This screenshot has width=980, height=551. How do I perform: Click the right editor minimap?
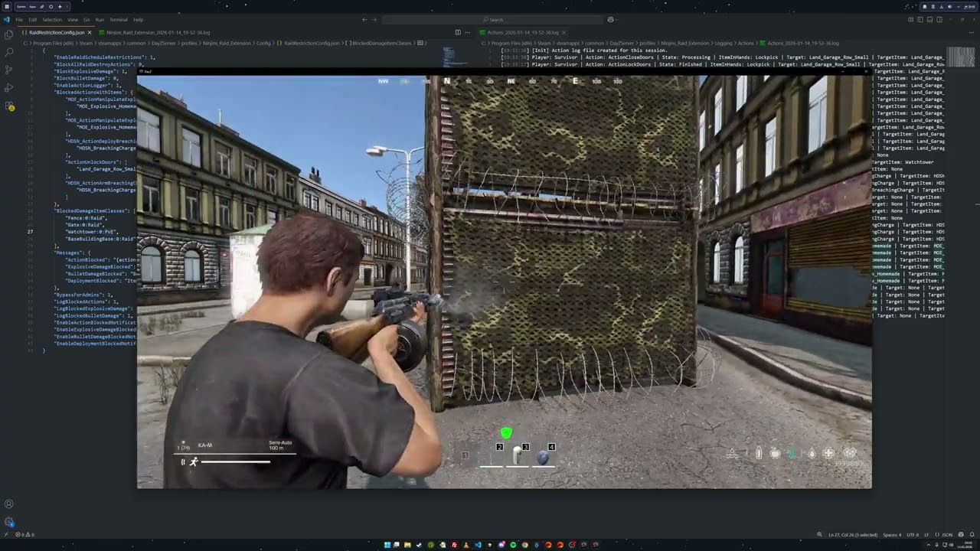pos(961,58)
